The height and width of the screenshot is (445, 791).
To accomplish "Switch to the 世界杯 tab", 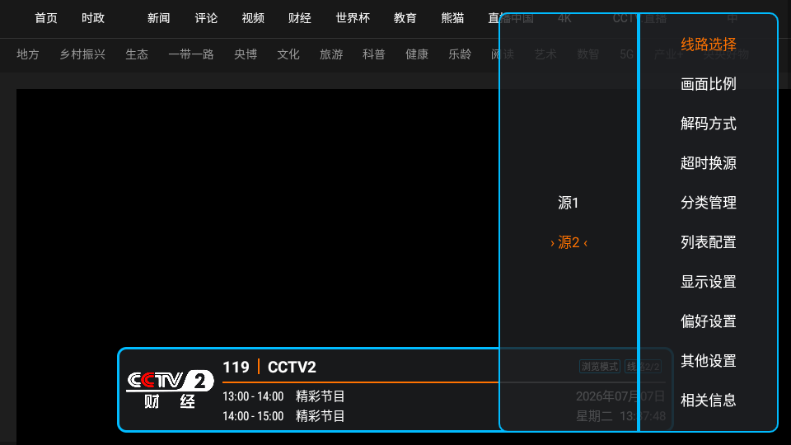I will pos(353,18).
